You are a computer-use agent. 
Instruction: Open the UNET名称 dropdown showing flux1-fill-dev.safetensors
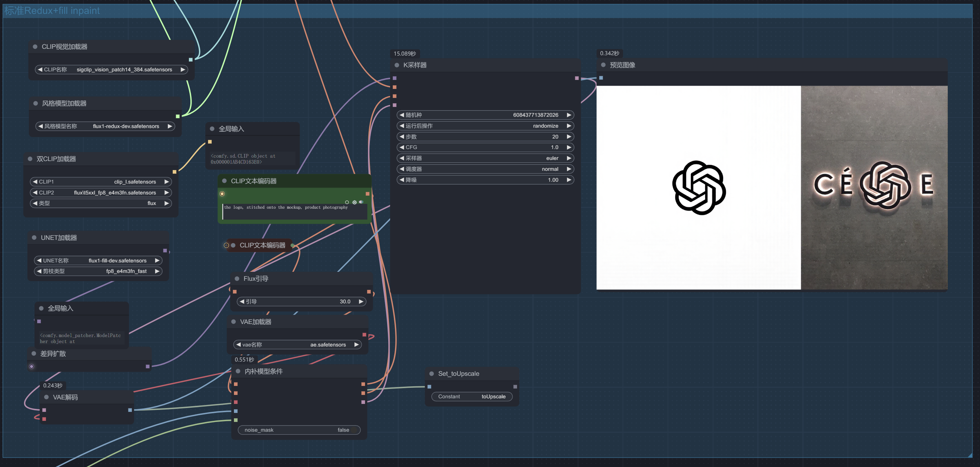(98, 261)
